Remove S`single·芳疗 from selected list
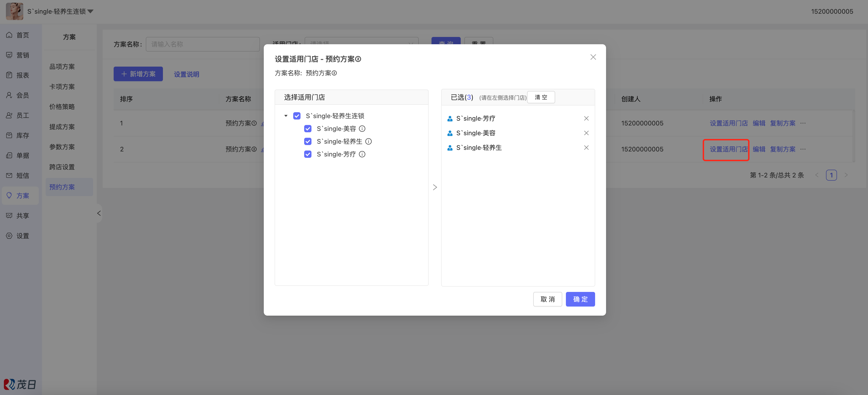The height and width of the screenshot is (395, 868). (x=586, y=119)
